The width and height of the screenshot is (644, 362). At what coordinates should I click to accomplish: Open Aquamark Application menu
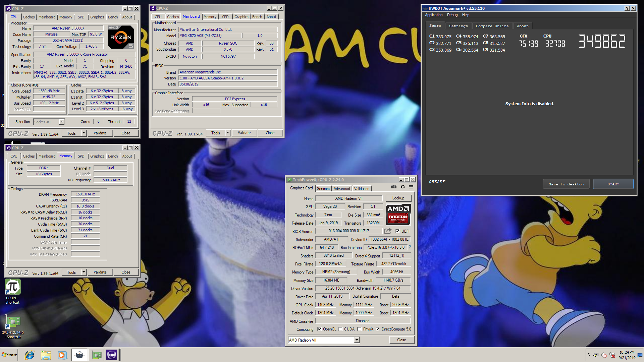434,15
